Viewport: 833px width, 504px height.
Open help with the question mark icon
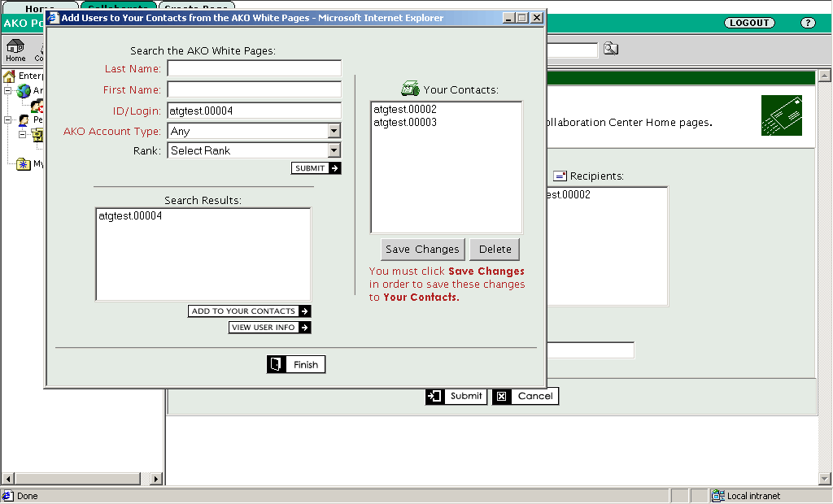click(x=807, y=23)
